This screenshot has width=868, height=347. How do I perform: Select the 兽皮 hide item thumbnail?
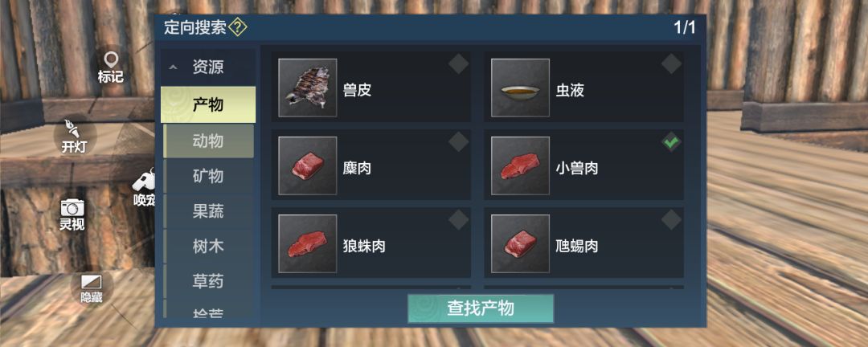point(307,88)
